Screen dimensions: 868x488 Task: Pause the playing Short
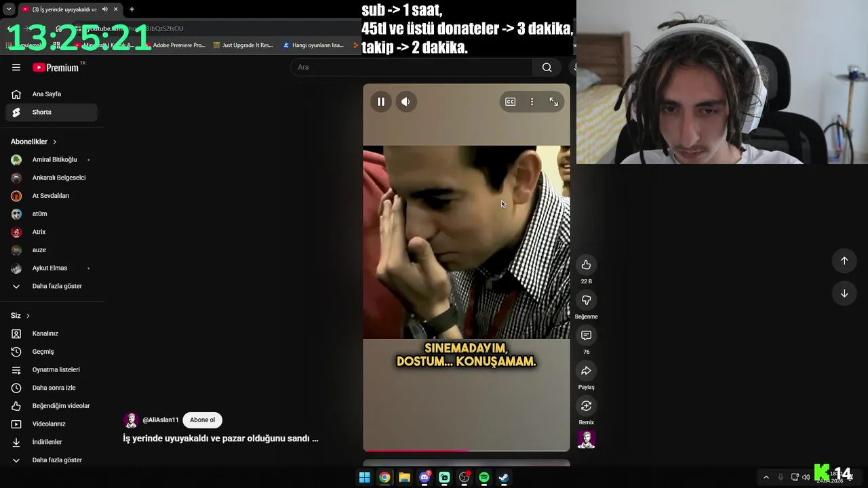381,102
